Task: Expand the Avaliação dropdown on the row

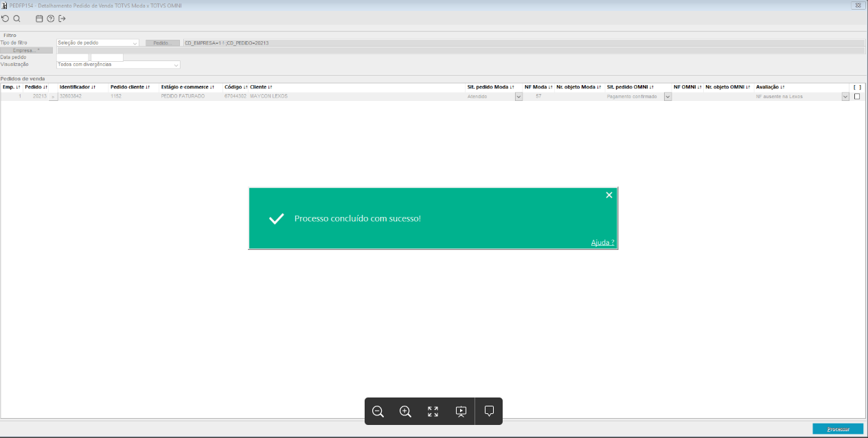Action: (845, 97)
